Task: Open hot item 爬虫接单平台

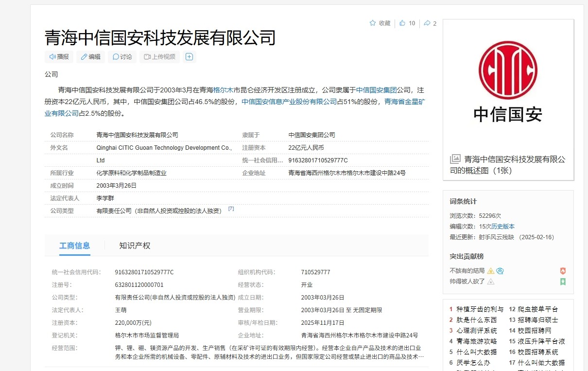Action: point(538,309)
